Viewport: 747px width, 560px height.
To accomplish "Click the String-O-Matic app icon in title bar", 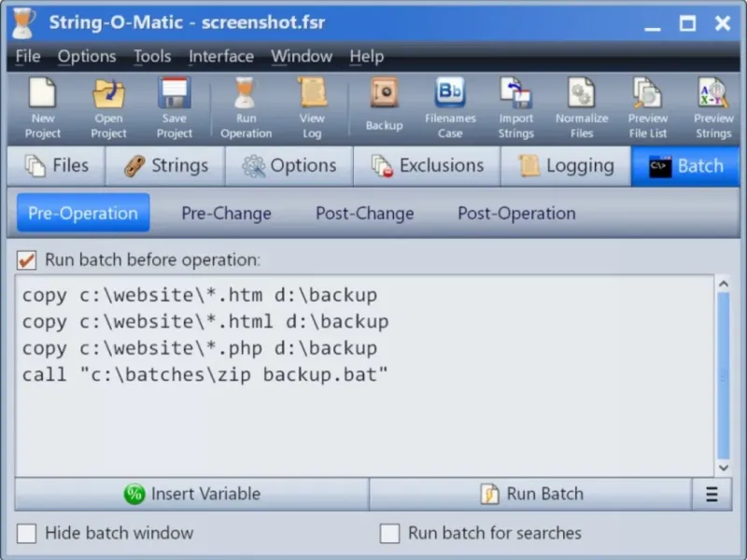I will click(24, 22).
